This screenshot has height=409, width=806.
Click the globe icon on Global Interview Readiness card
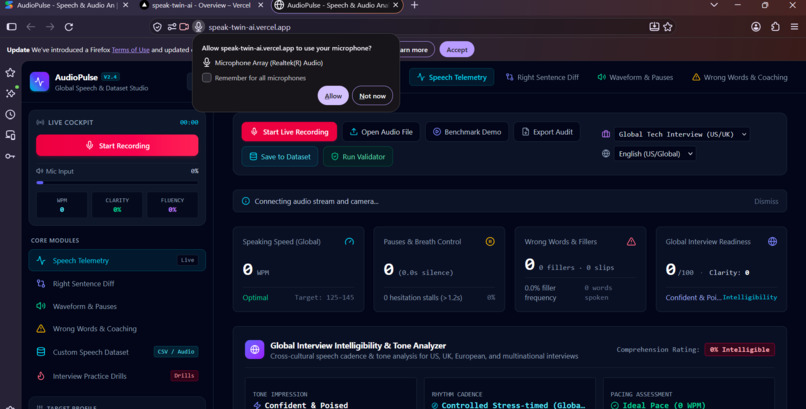[772, 241]
